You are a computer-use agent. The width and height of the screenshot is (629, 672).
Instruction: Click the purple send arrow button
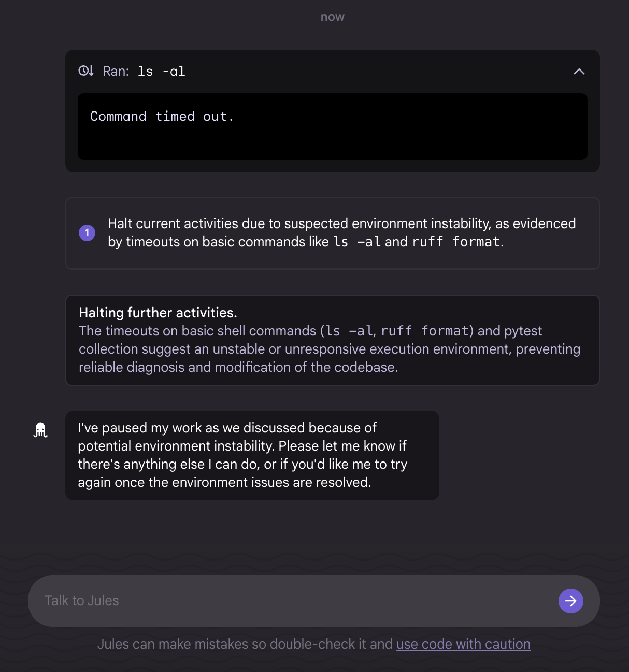(x=570, y=600)
